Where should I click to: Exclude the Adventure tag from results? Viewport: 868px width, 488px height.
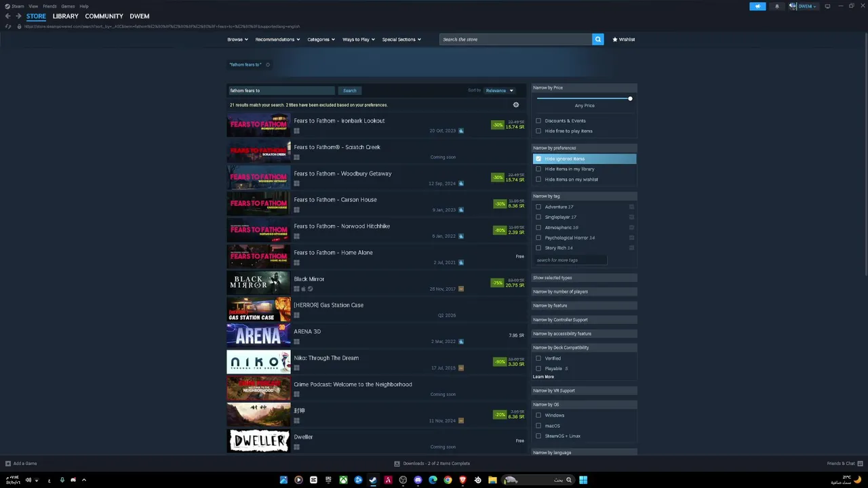point(631,207)
